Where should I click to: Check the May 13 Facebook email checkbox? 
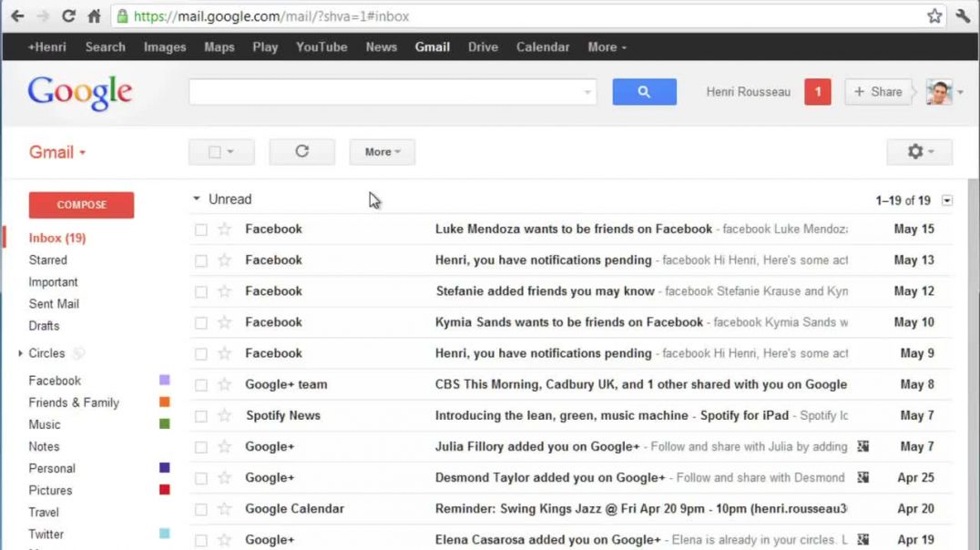[x=200, y=260]
